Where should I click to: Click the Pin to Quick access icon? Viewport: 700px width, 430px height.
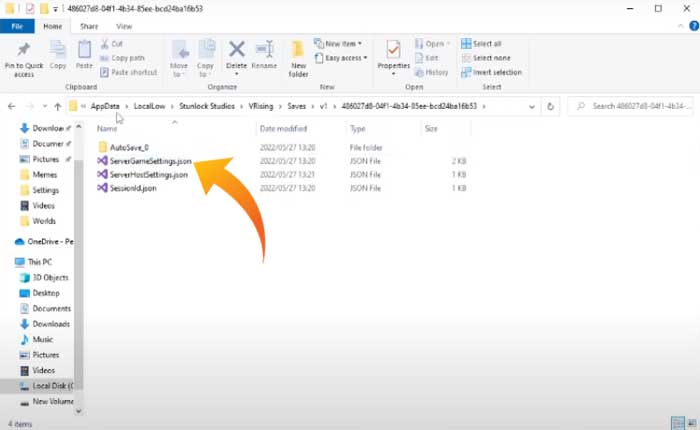click(x=23, y=52)
